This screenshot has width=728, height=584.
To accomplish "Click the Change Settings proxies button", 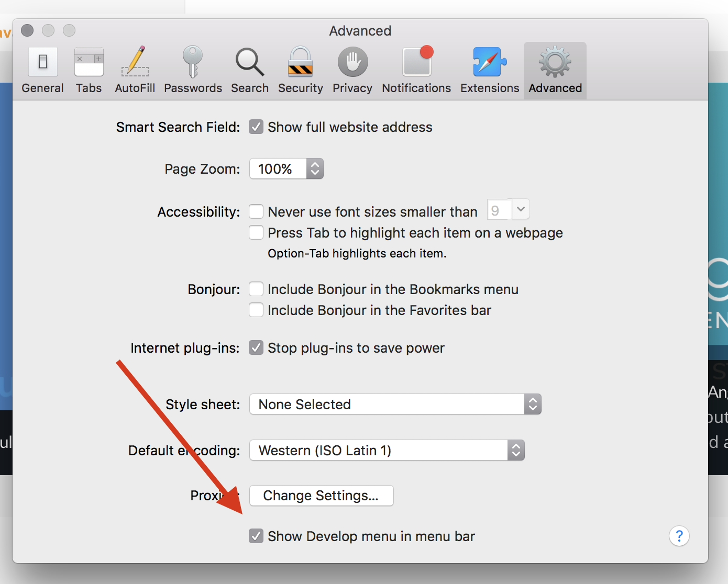I will (x=321, y=496).
